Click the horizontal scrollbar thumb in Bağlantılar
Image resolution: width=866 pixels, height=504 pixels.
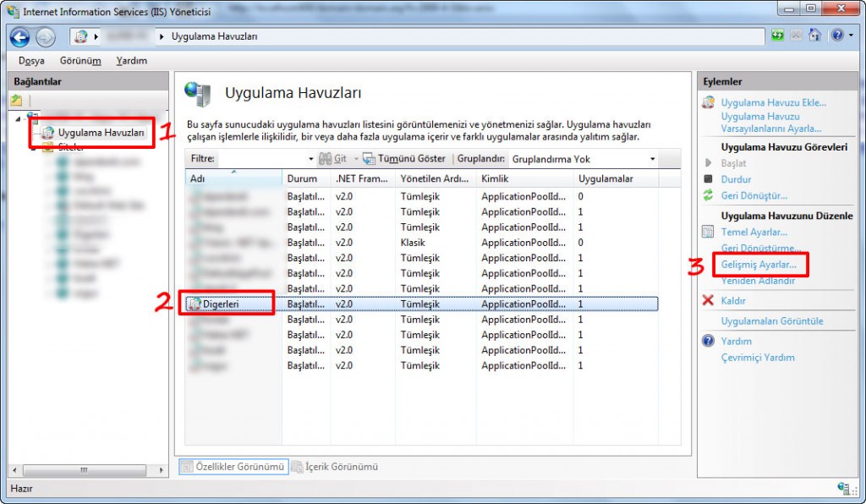84,470
